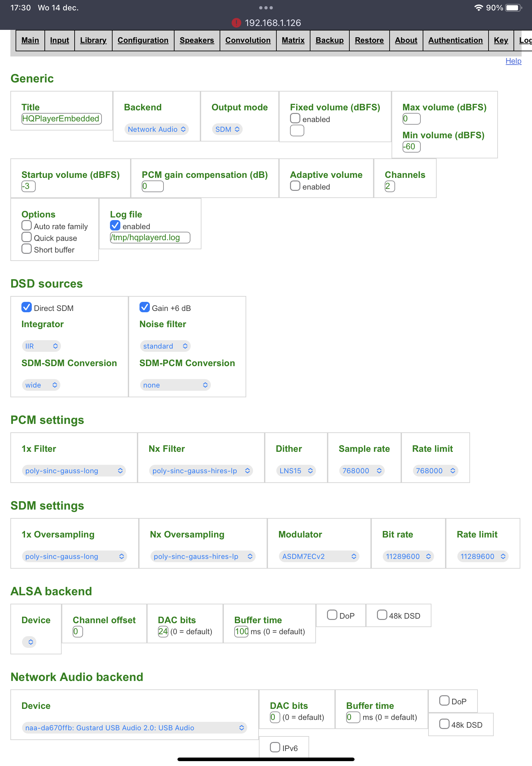This screenshot has height=766, width=532.
Task: Enable IPv6 for Network Audio backend
Action: (x=275, y=747)
